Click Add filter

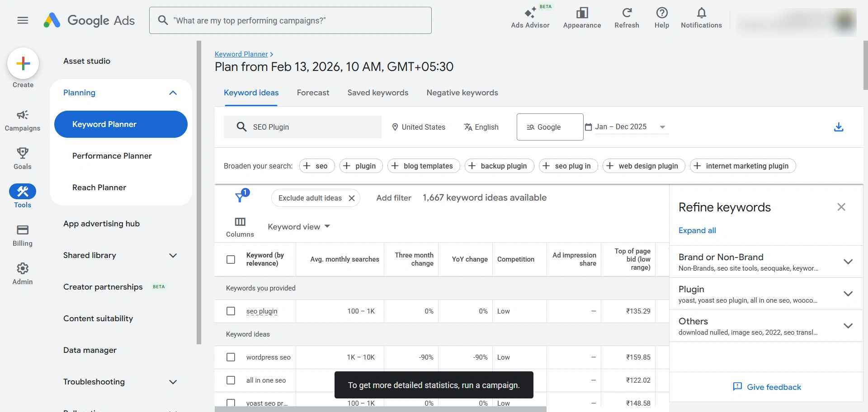[394, 198]
